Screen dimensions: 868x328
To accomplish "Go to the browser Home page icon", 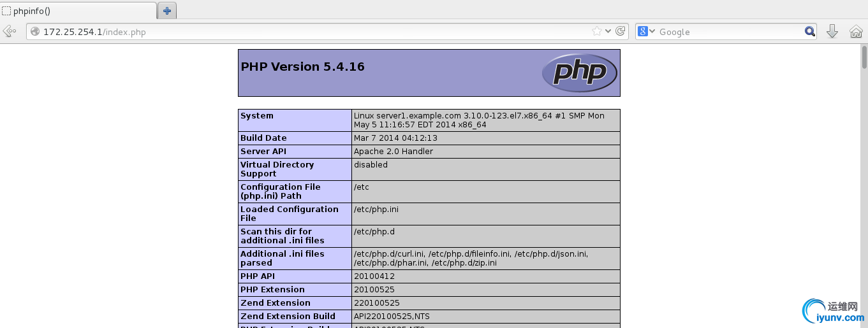I will tap(856, 31).
